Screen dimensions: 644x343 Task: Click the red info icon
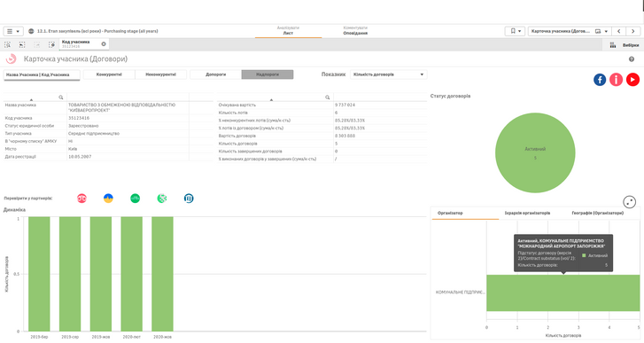[616, 79]
